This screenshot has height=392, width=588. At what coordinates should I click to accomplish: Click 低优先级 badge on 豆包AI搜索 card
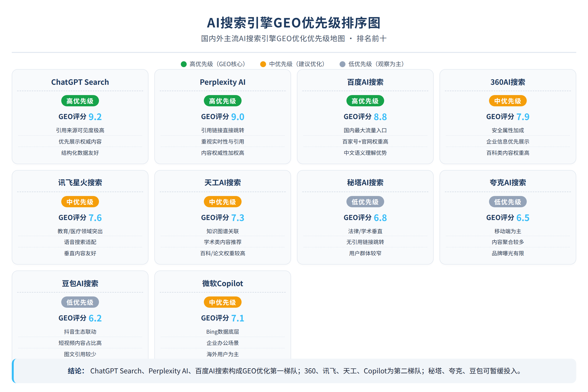pyautogui.click(x=80, y=302)
